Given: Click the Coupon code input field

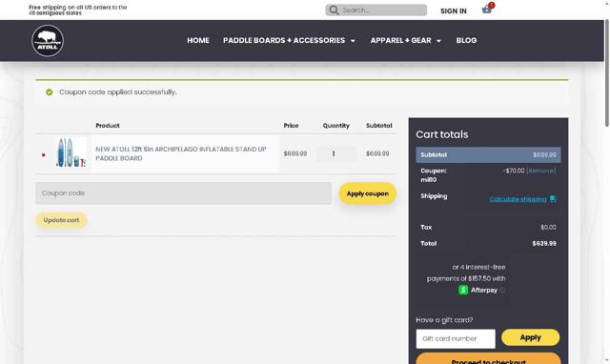Looking at the screenshot, I should 183,192.
